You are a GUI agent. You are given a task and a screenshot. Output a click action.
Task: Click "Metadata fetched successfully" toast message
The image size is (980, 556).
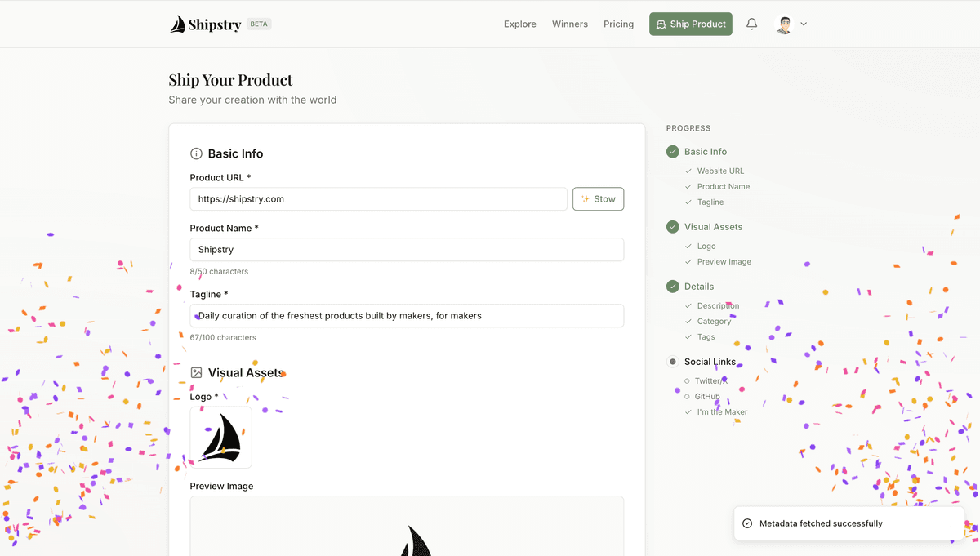point(821,523)
